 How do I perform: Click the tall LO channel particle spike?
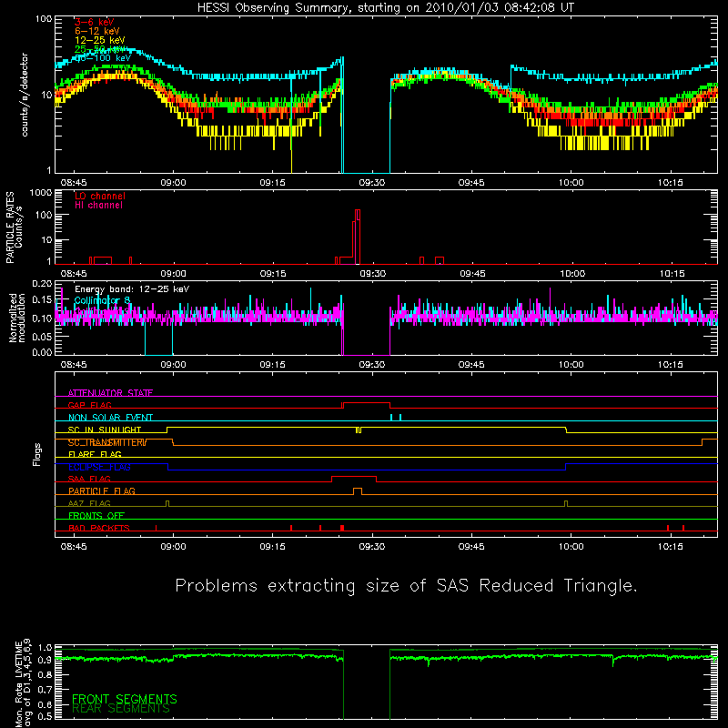pyautogui.click(x=357, y=237)
